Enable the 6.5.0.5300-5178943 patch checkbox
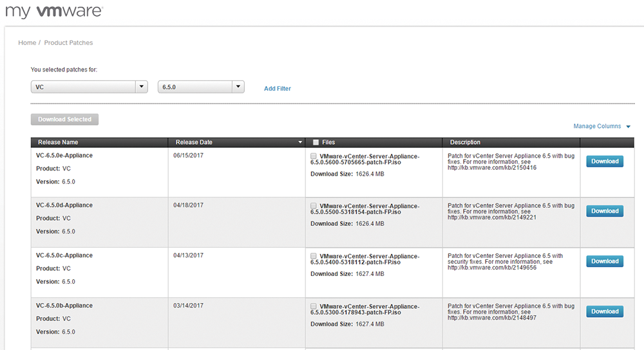644x350 pixels. pos(314,306)
